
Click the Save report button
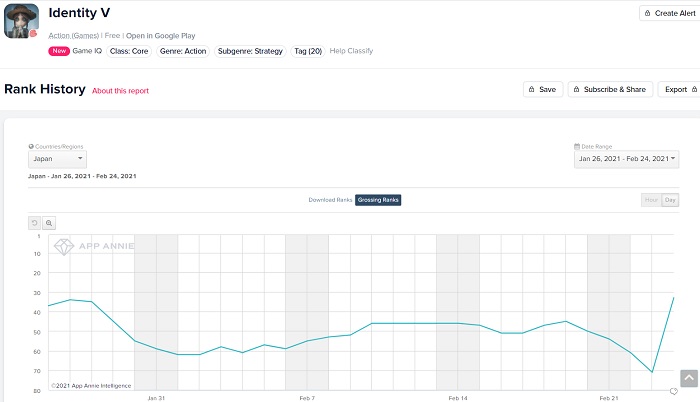click(543, 89)
